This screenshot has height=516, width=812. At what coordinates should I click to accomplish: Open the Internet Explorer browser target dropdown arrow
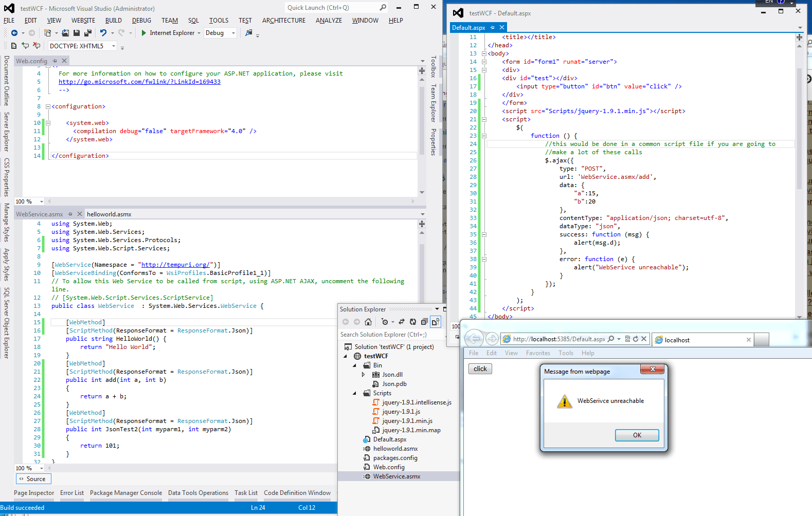pos(199,33)
